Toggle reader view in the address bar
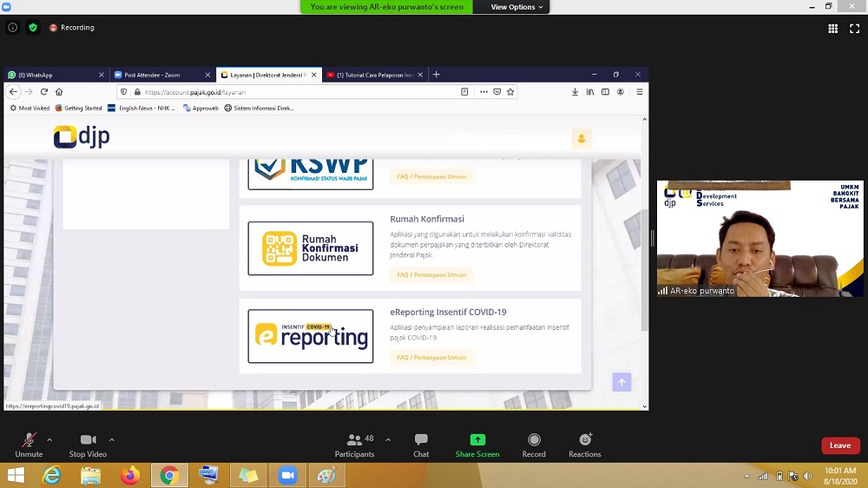Image resolution: width=868 pixels, height=488 pixels. 464,92
